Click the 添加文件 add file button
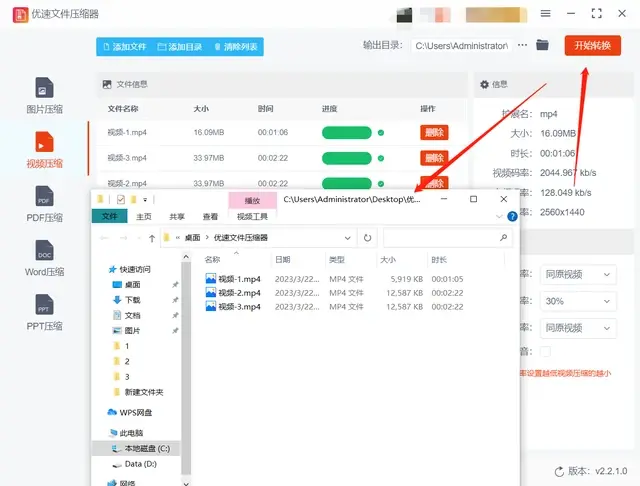This screenshot has height=486, width=640. [x=125, y=47]
